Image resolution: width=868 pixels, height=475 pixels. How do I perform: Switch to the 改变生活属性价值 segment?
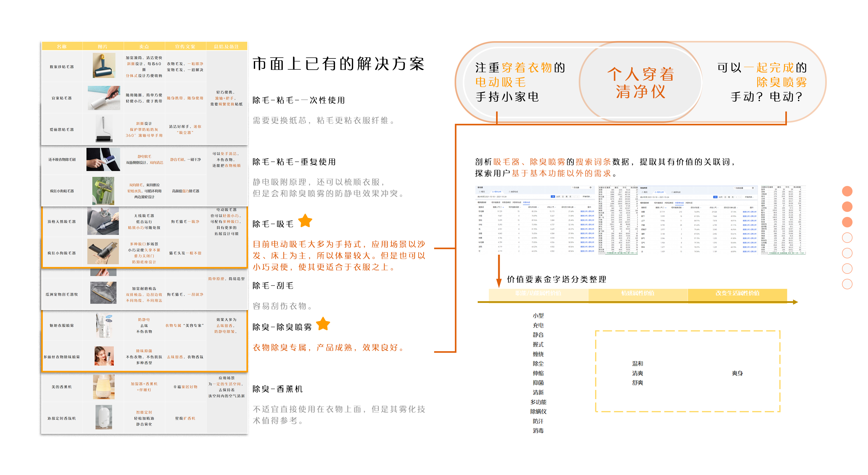pyautogui.click(x=737, y=293)
